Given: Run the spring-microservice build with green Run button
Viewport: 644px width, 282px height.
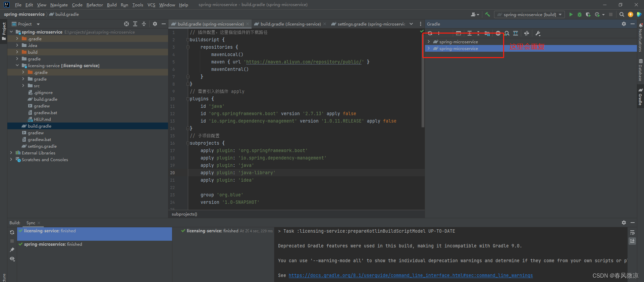Looking at the screenshot, I should [x=571, y=14].
